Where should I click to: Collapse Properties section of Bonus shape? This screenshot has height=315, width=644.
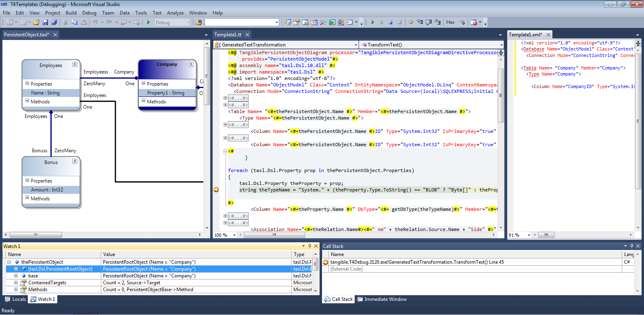[27, 181]
